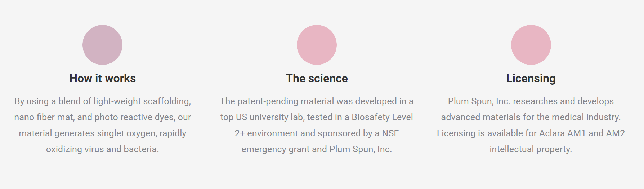Click the Plum Spun researches text line
The image size is (644, 189).
tap(531, 101)
